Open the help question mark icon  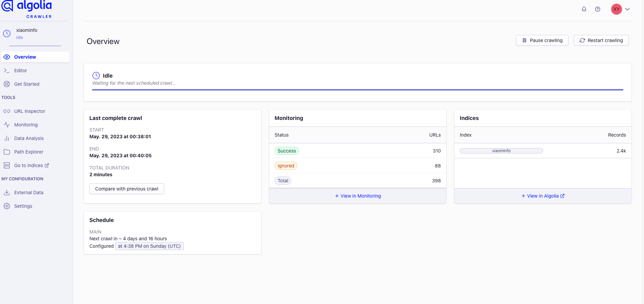598,9
